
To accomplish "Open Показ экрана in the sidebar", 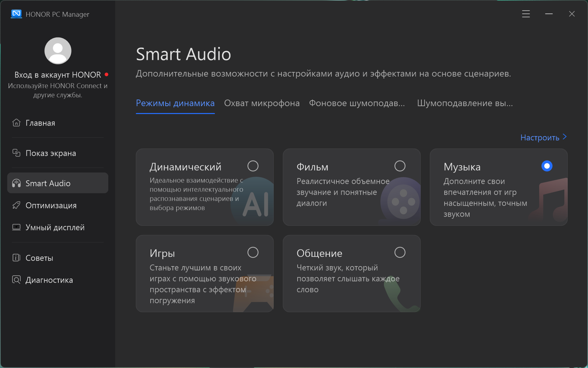I will pos(58,153).
